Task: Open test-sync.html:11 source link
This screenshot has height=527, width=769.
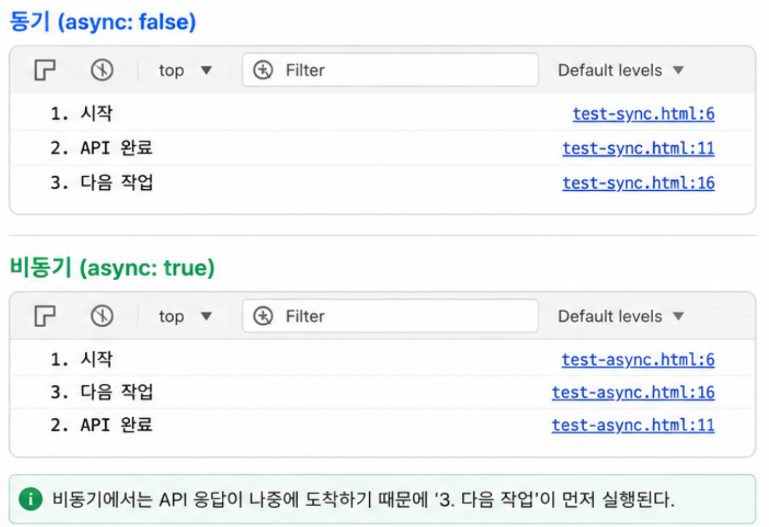Action: pyautogui.click(x=638, y=148)
